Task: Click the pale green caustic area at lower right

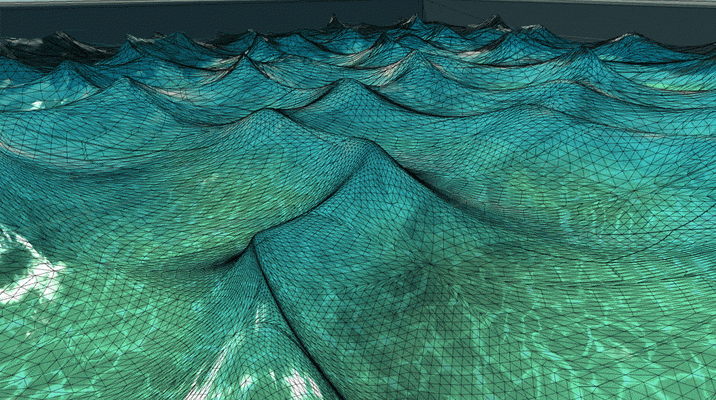Action: coord(616,347)
